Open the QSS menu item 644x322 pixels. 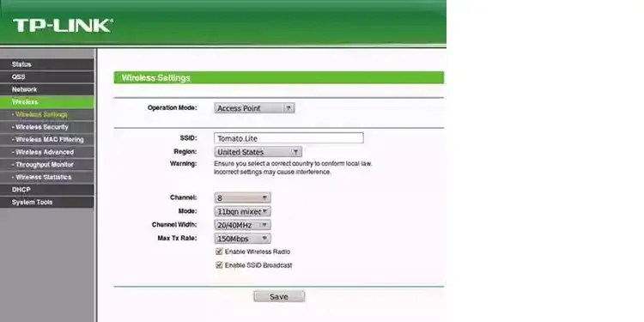click(47, 76)
